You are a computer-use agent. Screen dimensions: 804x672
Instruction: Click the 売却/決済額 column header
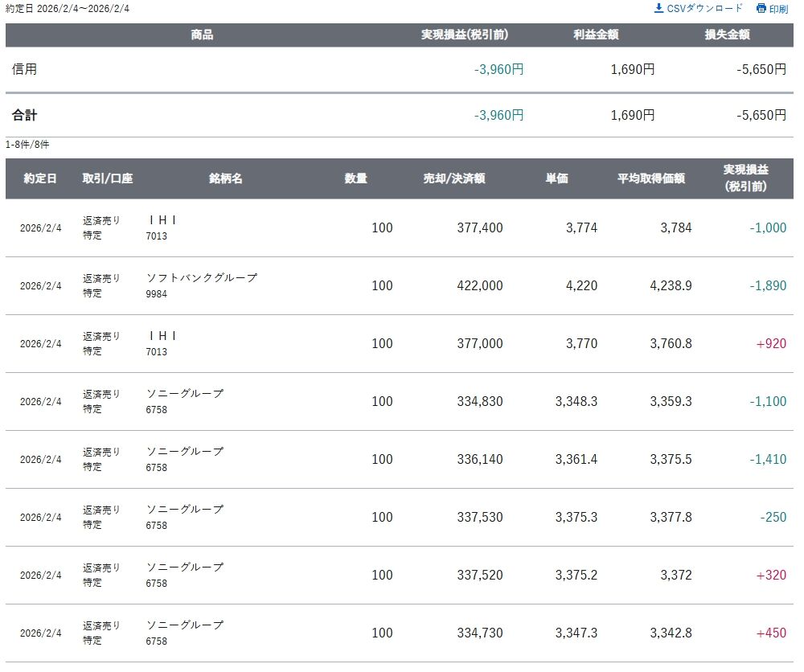(453, 178)
